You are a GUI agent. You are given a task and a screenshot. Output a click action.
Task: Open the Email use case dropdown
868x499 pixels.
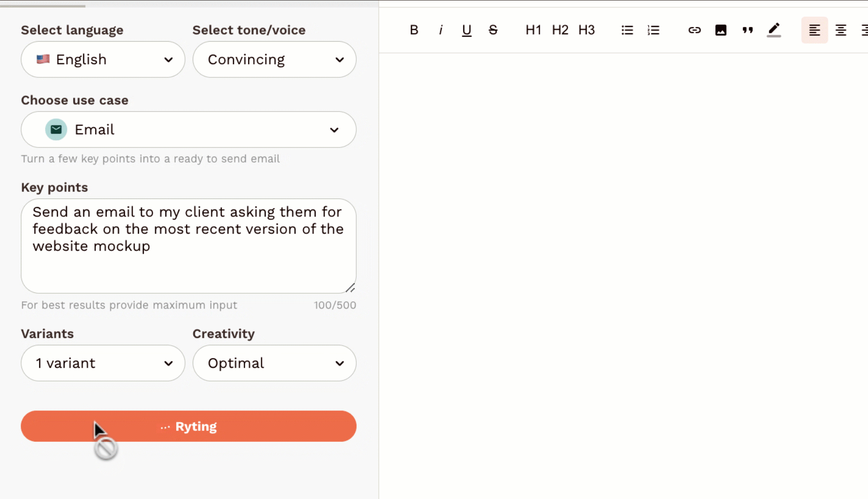[x=188, y=130]
